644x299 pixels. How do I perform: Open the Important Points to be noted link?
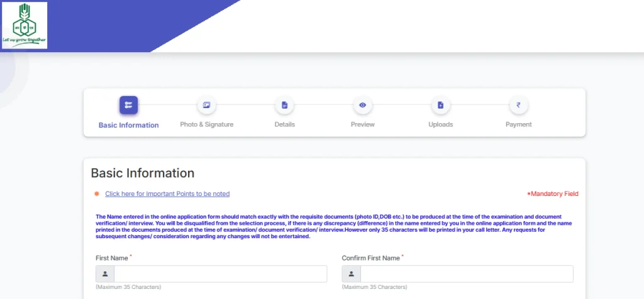coord(167,193)
